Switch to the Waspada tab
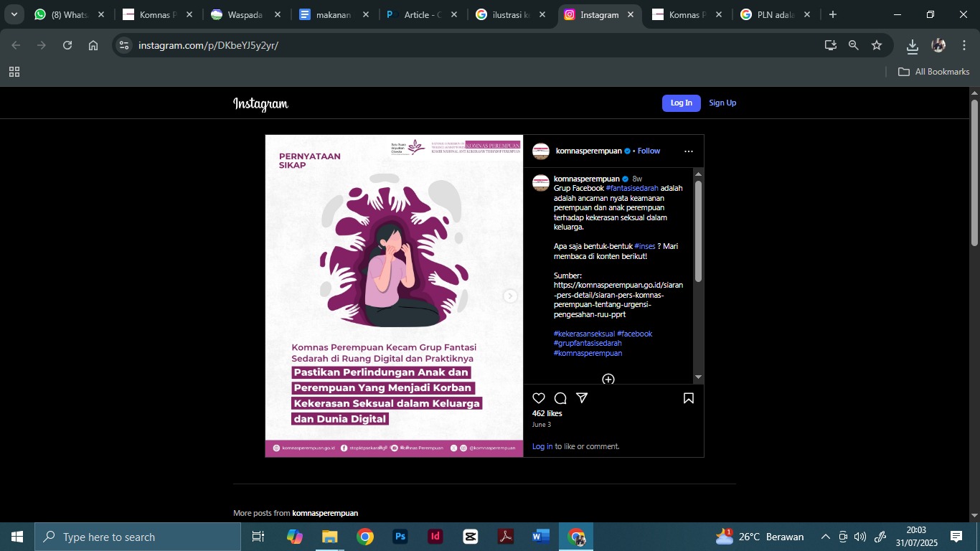Screen dimensions: 980x551 pyautogui.click(x=245, y=14)
